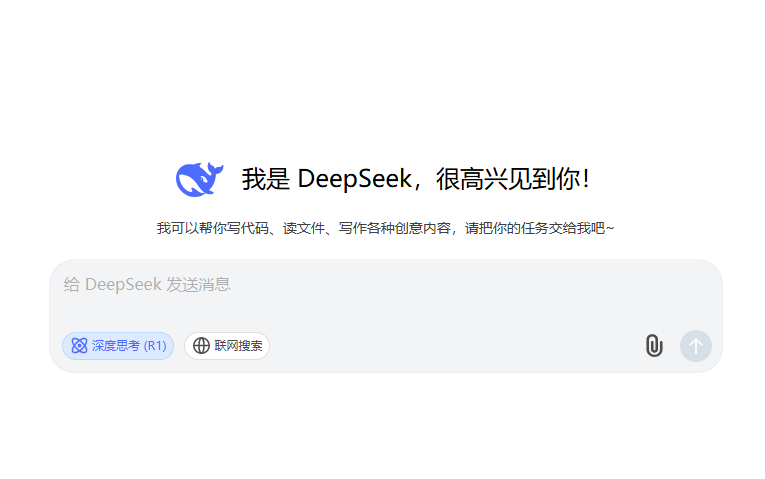Send message with the up-arrow button

[x=696, y=346]
